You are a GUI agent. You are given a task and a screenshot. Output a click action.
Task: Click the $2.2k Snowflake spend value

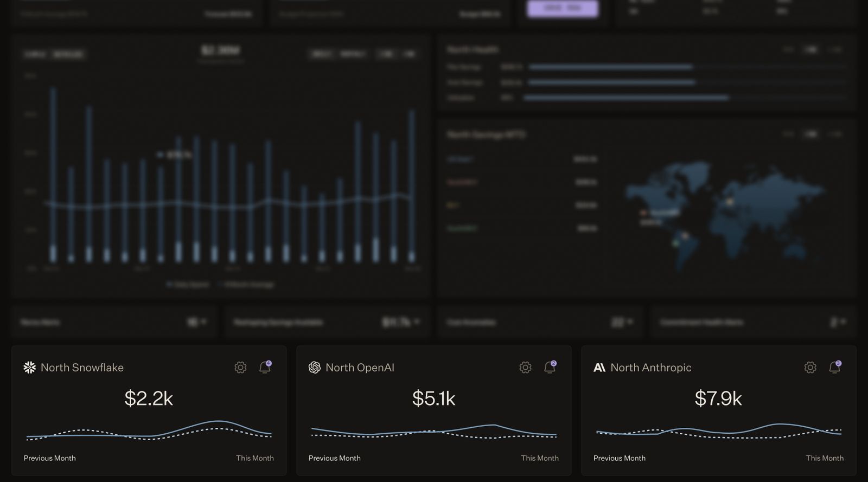(149, 399)
